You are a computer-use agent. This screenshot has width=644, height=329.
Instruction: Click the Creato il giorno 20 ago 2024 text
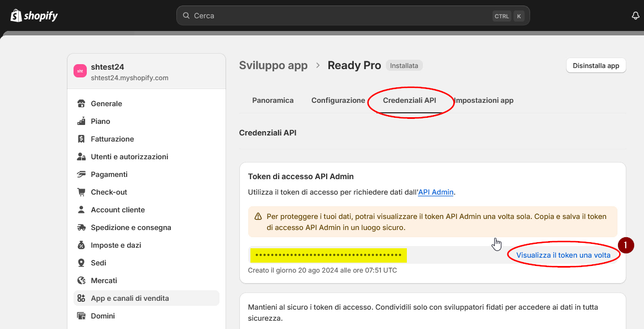pyautogui.click(x=322, y=270)
